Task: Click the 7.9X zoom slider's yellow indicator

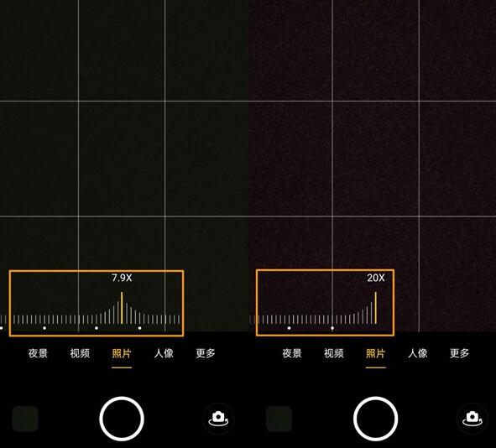Action: 122,308
